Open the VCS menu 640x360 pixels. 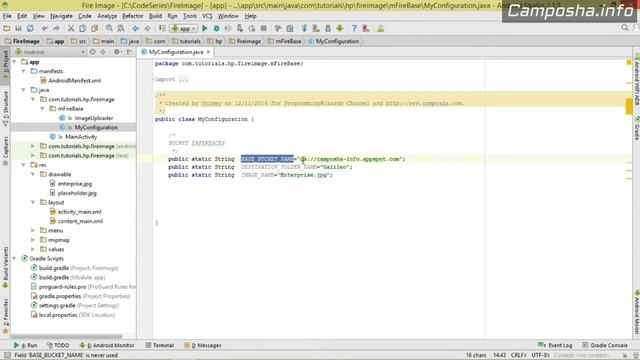pyautogui.click(x=207, y=16)
